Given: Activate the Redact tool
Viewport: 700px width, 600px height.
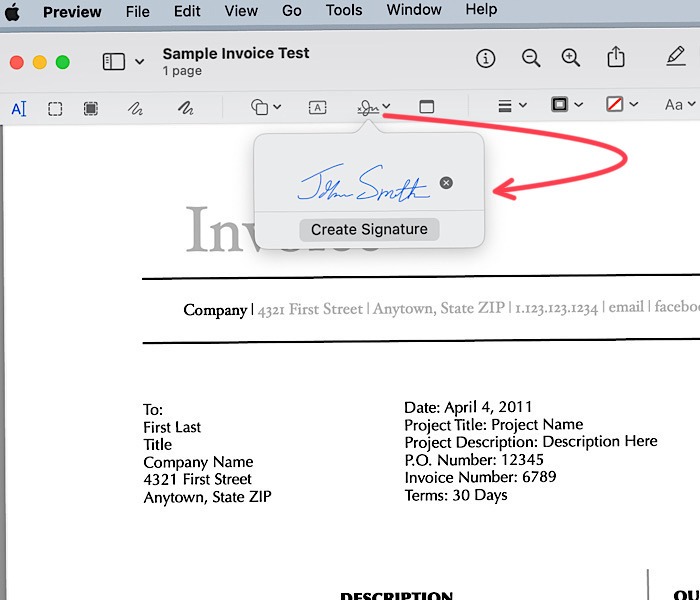Looking at the screenshot, I should [91, 107].
